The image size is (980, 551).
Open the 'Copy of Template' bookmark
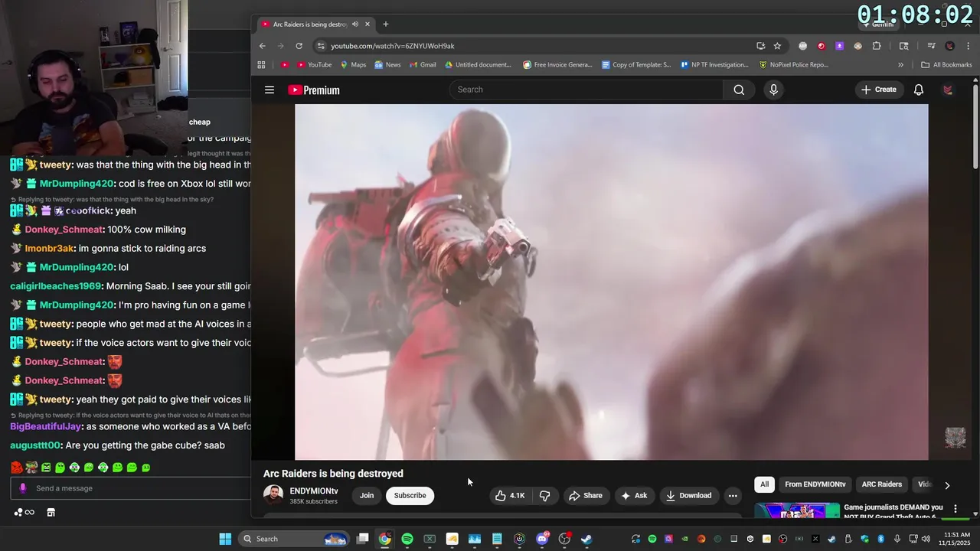click(x=636, y=65)
